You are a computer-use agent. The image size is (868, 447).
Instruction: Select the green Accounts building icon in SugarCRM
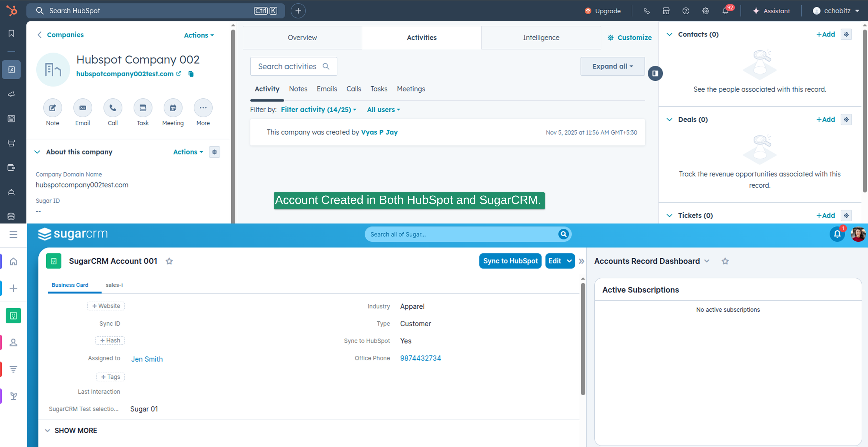coord(13,315)
